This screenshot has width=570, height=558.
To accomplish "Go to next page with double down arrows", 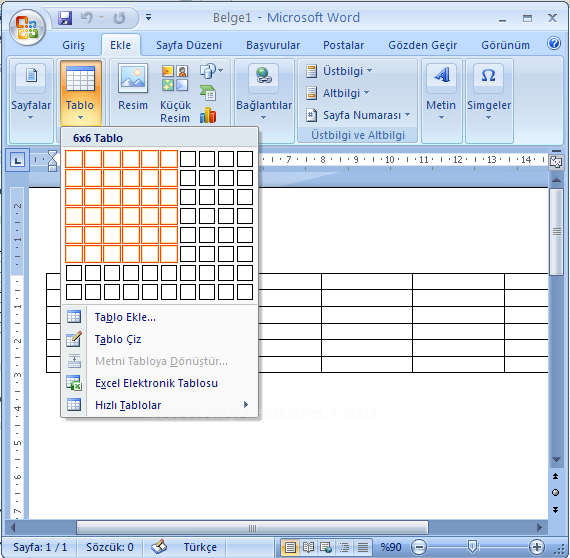I will click(555, 510).
